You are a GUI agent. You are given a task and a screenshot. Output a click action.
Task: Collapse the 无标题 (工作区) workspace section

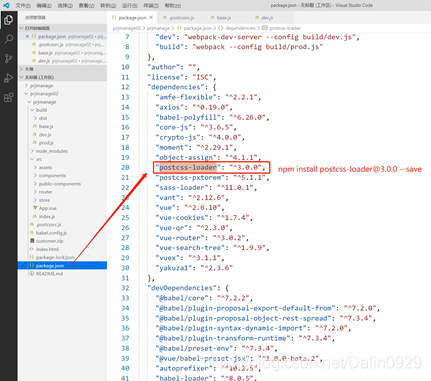(x=63, y=77)
